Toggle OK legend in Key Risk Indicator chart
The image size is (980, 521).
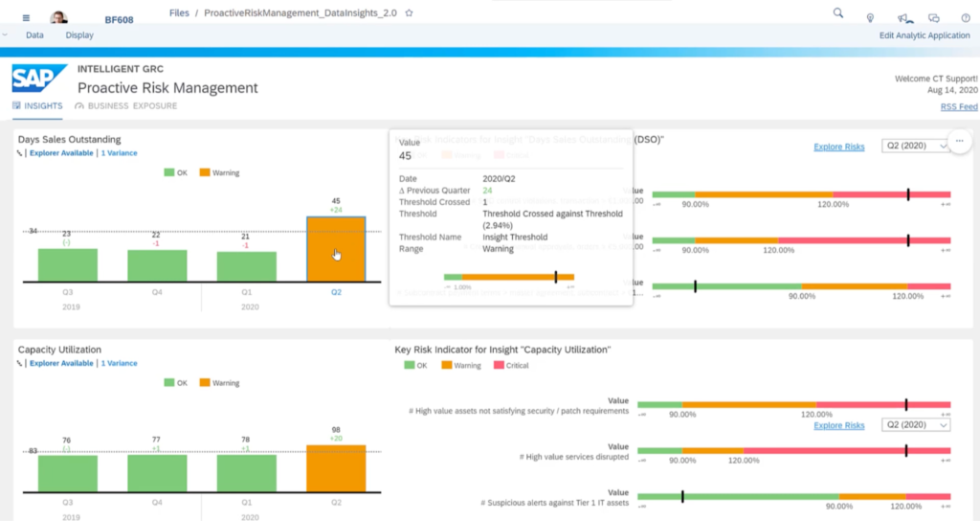point(415,365)
